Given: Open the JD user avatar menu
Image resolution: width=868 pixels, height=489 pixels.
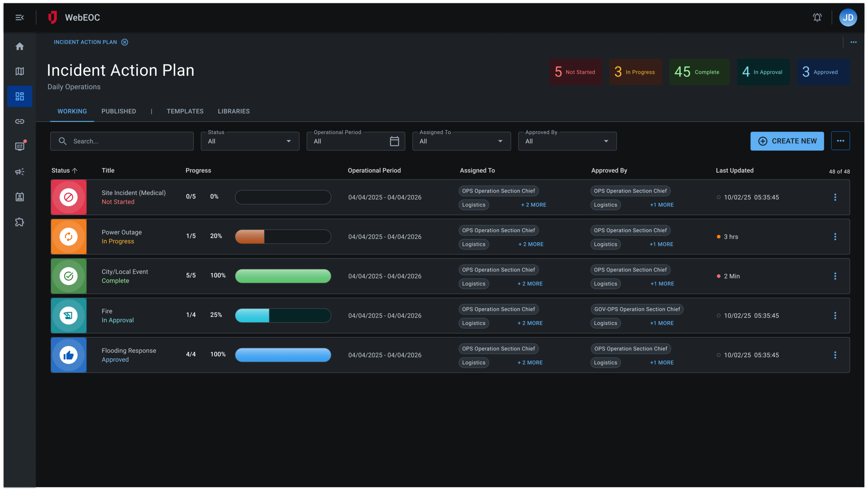Looking at the screenshot, I should tap(848, 17).
